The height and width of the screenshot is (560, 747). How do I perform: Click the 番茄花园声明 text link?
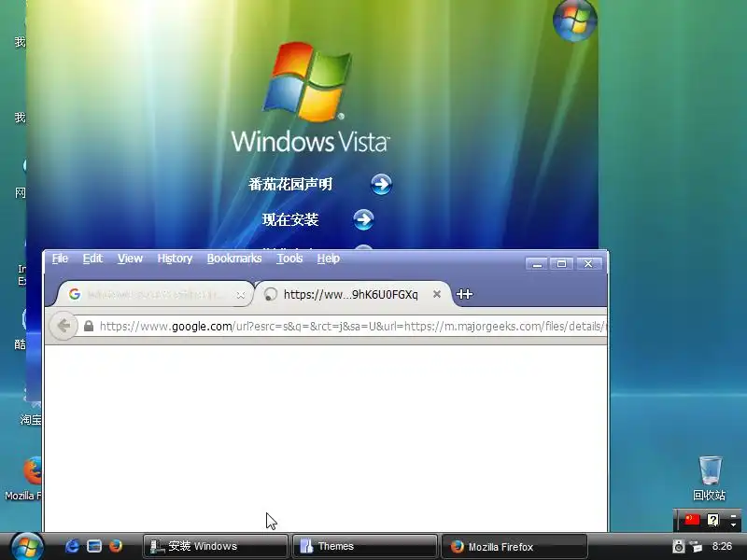[x=290, y=184]
